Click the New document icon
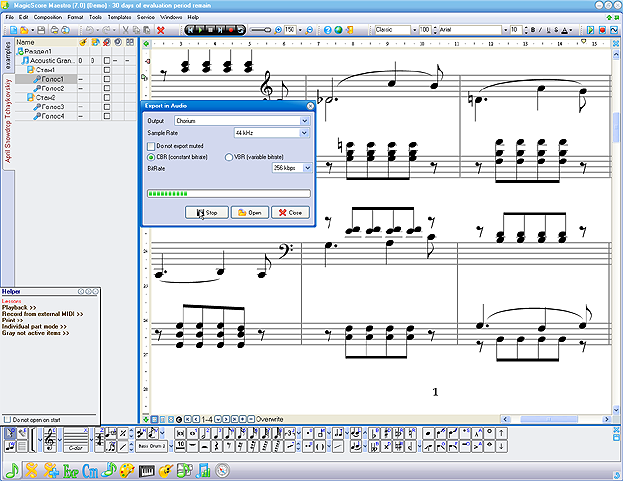 13,30
